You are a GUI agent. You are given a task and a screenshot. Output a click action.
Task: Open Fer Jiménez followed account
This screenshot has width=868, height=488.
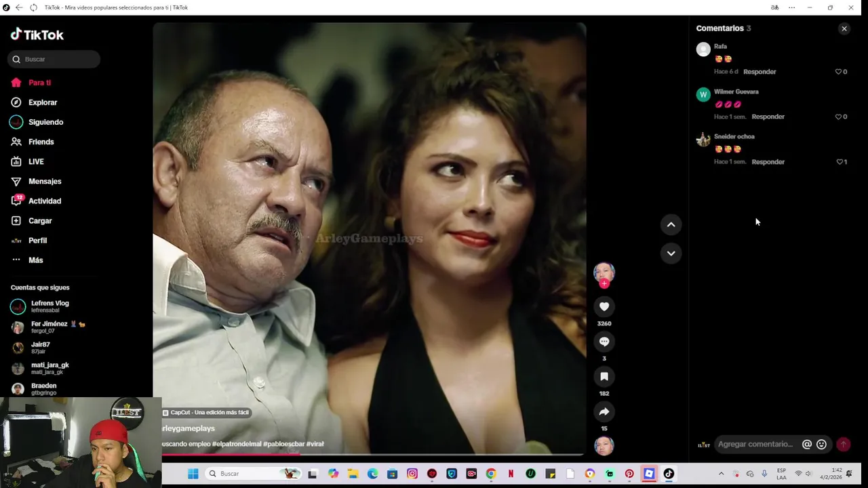tap(47, 327)
